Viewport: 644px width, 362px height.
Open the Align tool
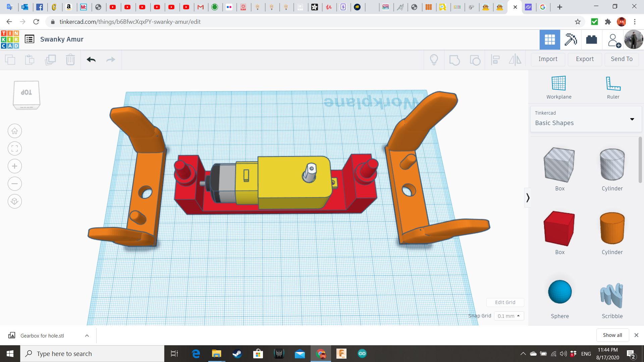click(x=495, y=60)
